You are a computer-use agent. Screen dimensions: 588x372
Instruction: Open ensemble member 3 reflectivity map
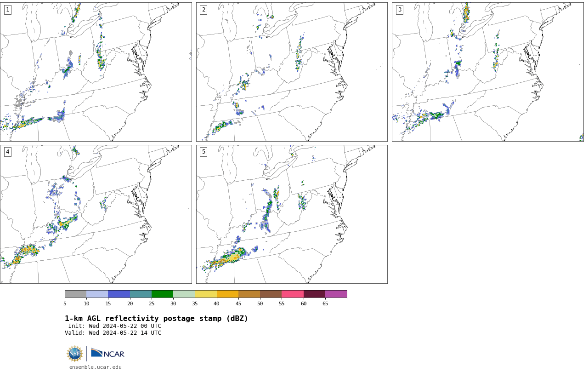point(487,72)
